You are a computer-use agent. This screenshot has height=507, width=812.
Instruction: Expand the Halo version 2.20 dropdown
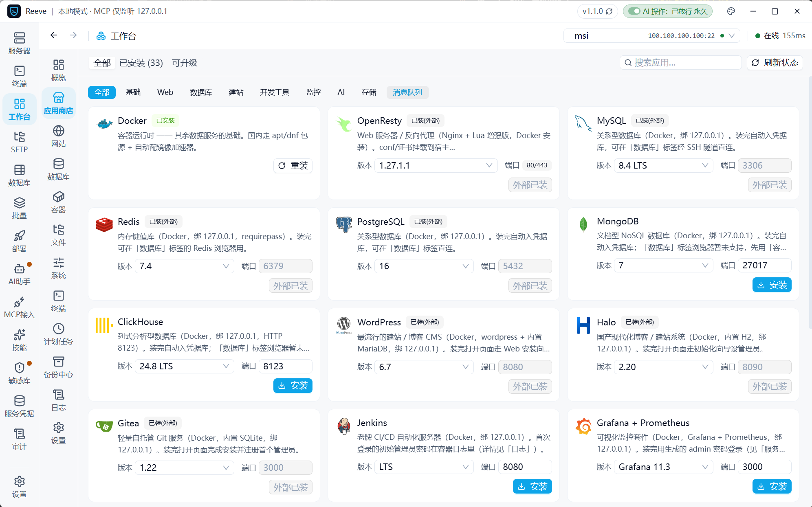click(x=663, y=367)
